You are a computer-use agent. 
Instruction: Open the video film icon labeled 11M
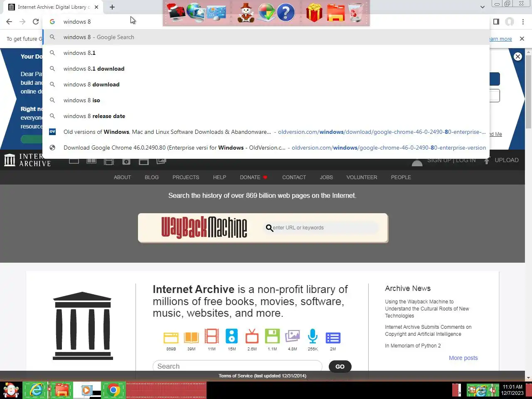pyautogui.click(x=212, y=337)
